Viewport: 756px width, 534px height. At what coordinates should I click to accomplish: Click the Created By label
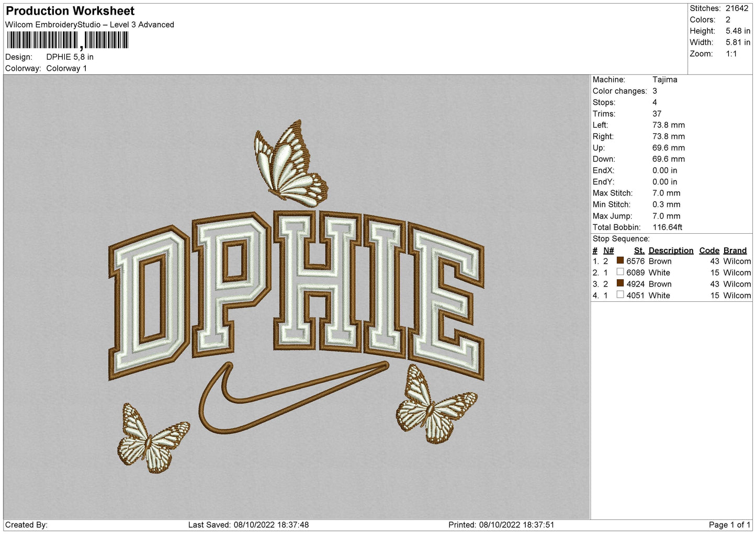pyautogui.click(x=27, y=525)
